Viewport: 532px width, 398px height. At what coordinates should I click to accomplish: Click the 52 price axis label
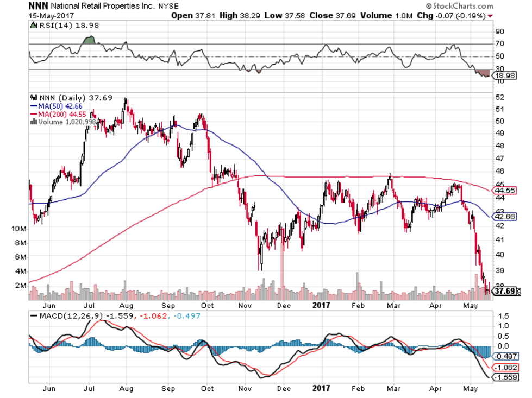(500, 97)
